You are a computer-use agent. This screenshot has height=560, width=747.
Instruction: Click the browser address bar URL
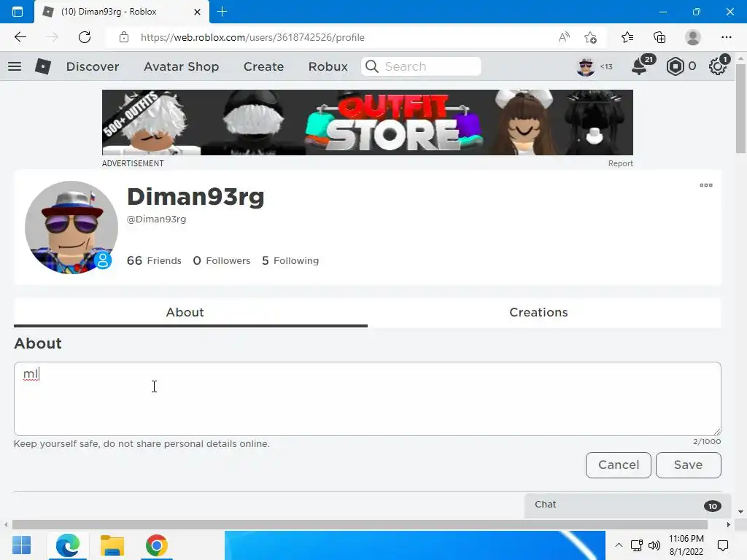tap(252, 37)
